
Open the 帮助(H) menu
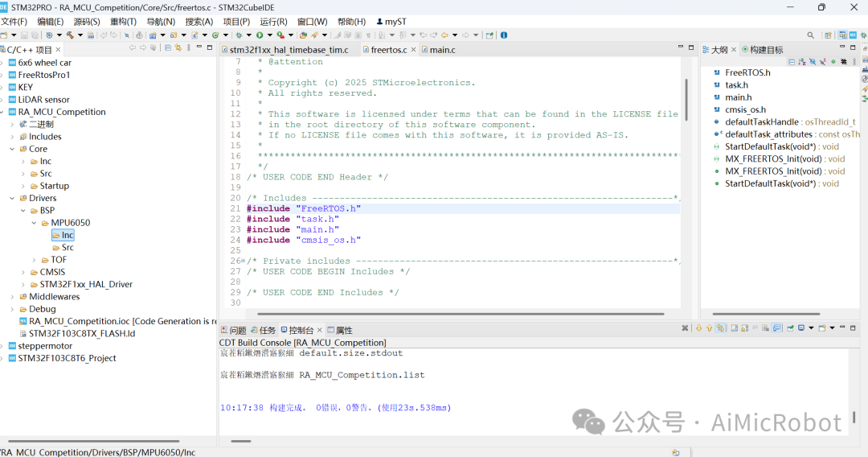point(351,22)
